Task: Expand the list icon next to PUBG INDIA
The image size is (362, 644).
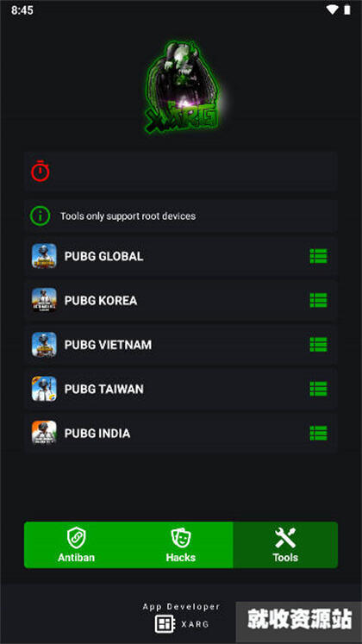Action: (319, 433)
